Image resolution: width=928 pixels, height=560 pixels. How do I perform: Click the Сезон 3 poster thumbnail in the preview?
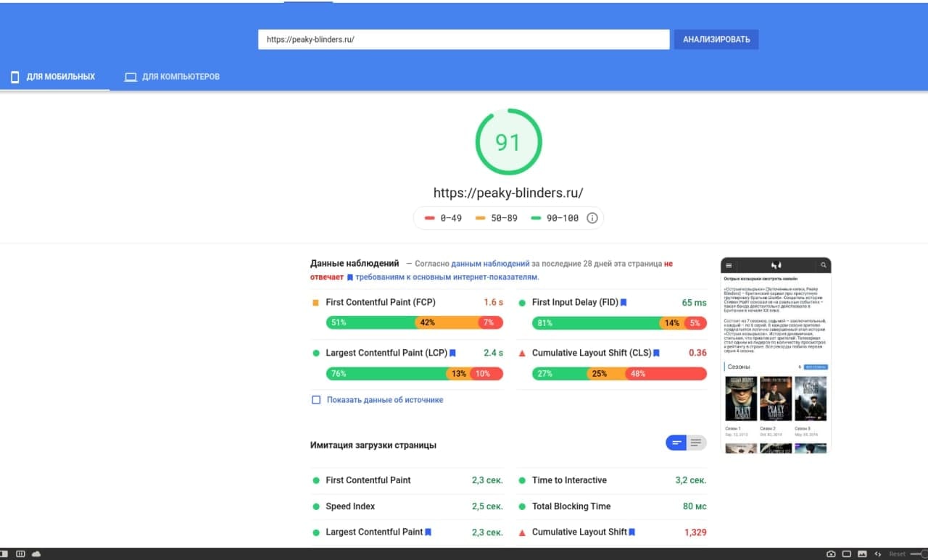pyautogui.click(x=811, y=399)
